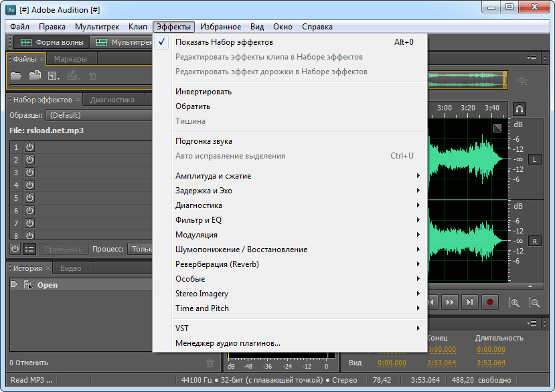Screen dimensions: 555x392
Task: Click the dB level meter bar
Action: pos(281,355)
